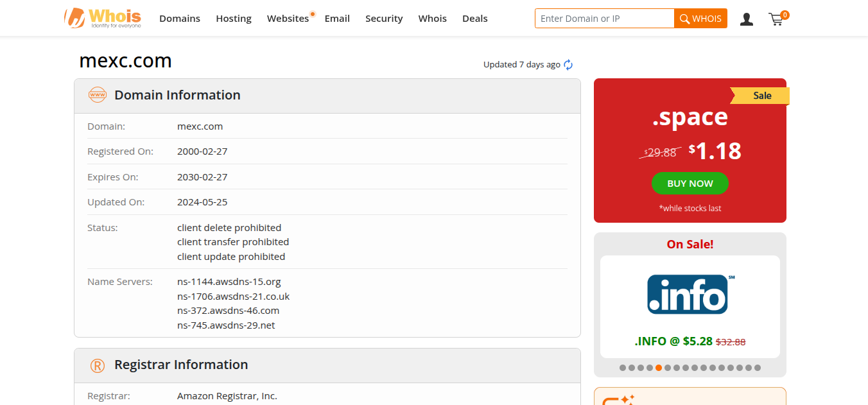Screen dimensions: 868x405
Task: Click the .info logo image
Action: 690,295
